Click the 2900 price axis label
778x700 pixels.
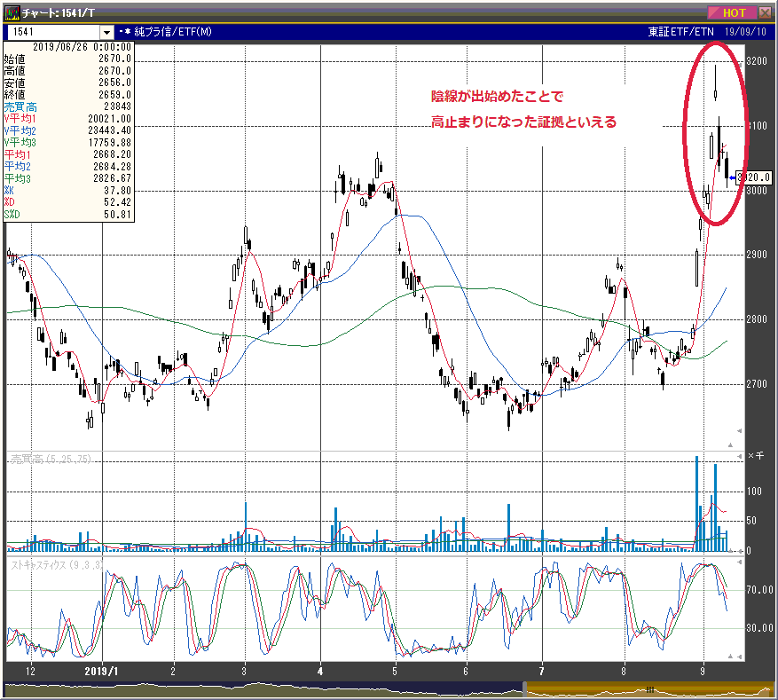(x=758, y=255)
